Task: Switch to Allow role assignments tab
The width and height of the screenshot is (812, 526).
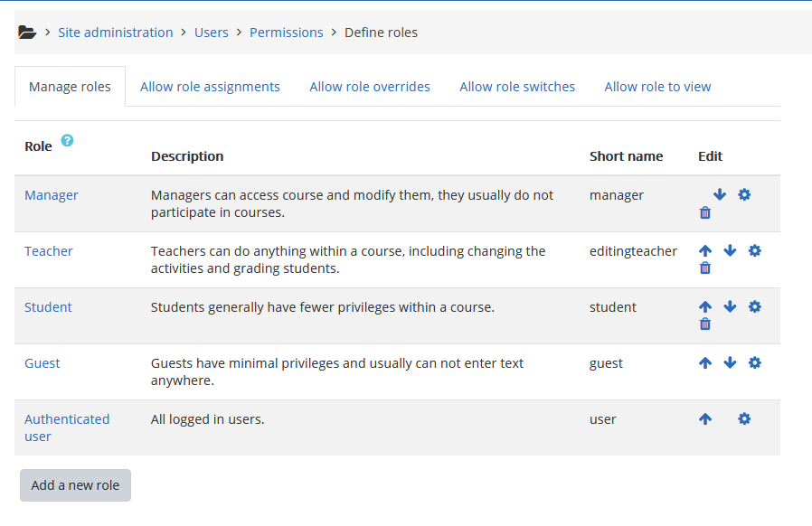Action: pyautogui.click(x=210, y=87)
